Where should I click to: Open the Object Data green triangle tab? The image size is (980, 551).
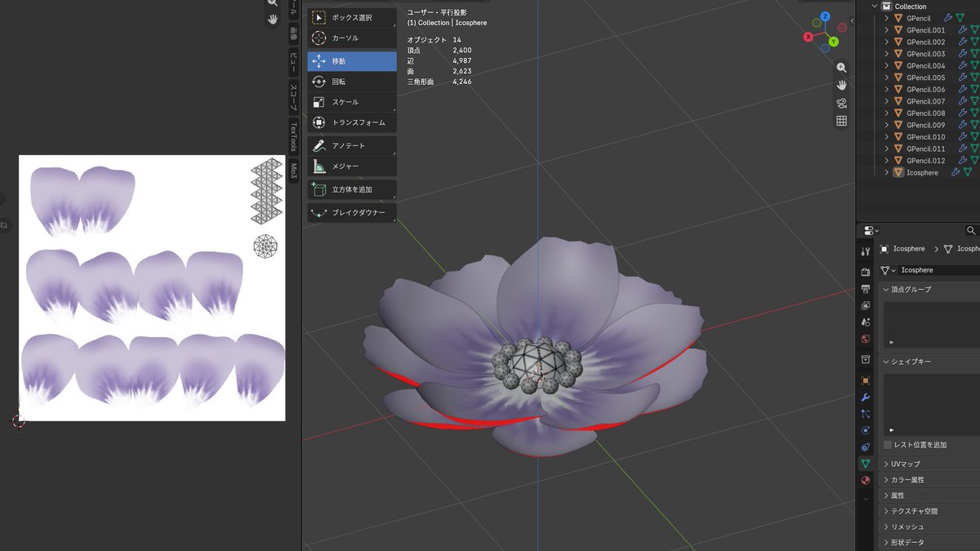pyautogui.click(x=866, y=464)
